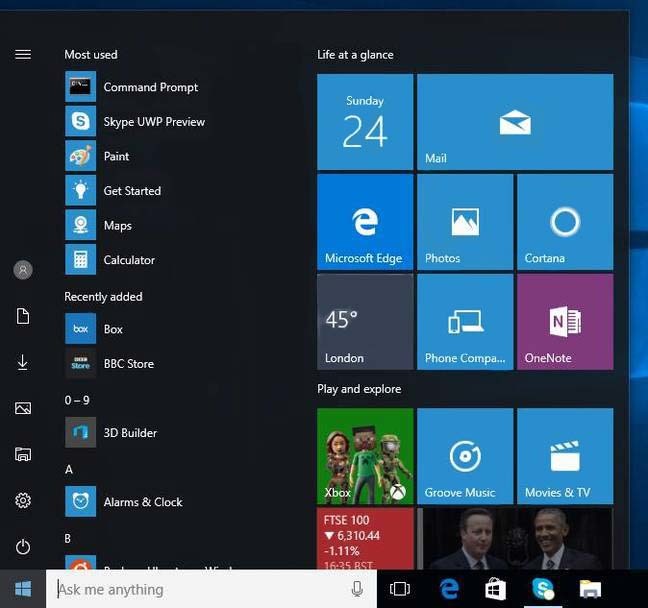648x608 pixels.
Task: Open the Alarms & Clock icon
Action: click(81, 501)
